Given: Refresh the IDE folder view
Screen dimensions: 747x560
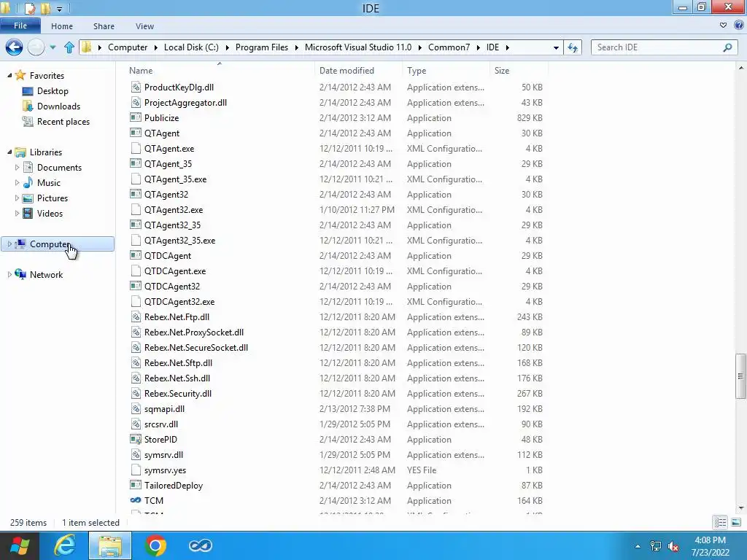Looking at the screenshot, I should tap(572, 47).
